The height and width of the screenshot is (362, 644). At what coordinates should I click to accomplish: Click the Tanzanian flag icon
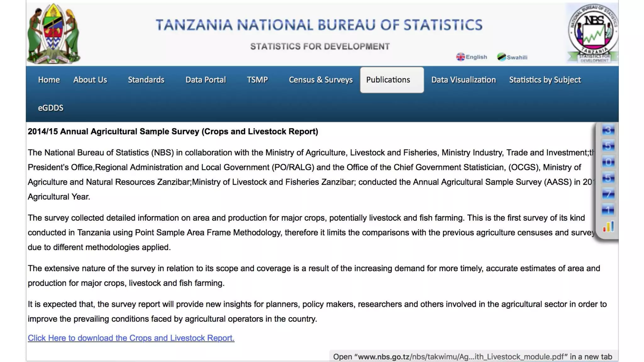[501, 57]
